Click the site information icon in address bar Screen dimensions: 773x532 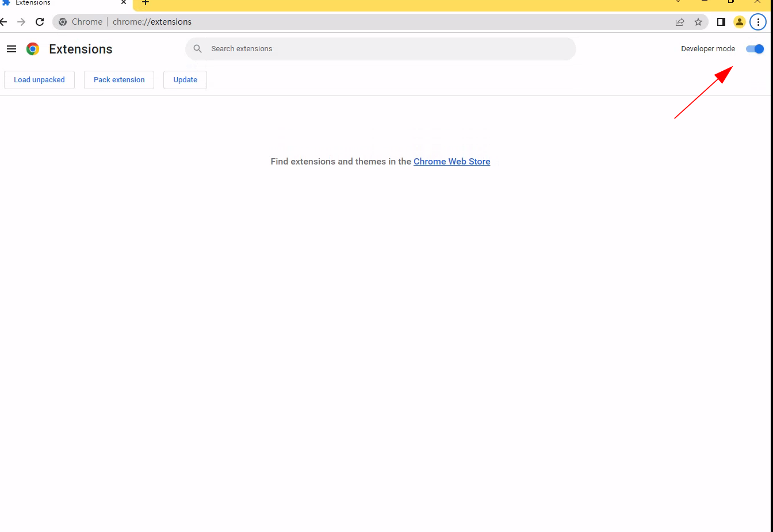pos(62,22)
